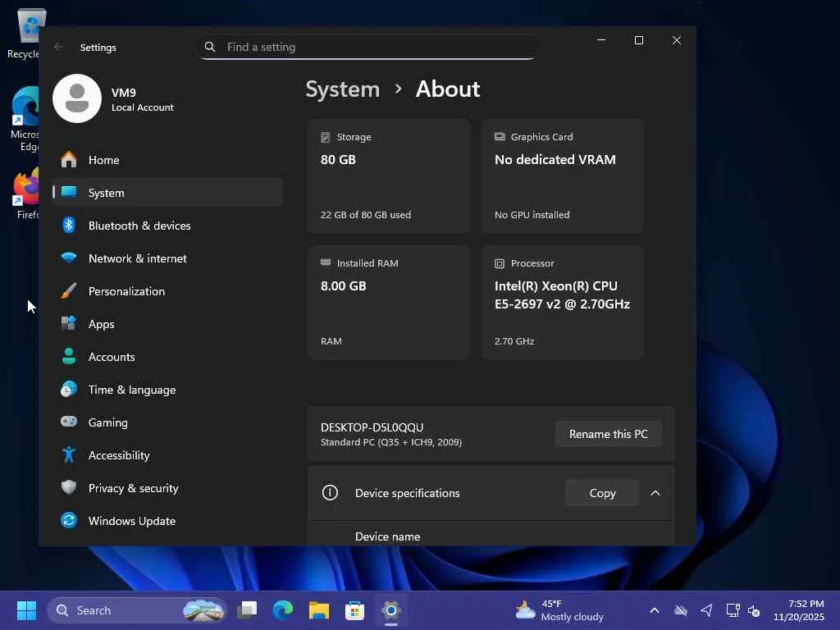Click the search magnifier icon in Settings
This screenshot has height=630, width=840.
[x=210, y=47]
